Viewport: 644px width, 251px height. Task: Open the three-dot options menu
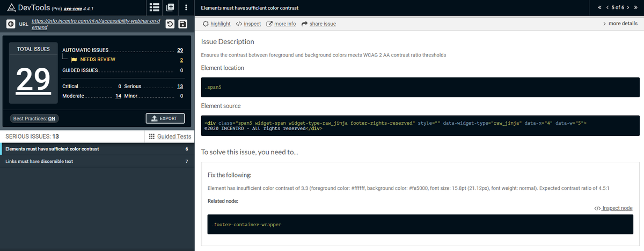pos(186,8)
